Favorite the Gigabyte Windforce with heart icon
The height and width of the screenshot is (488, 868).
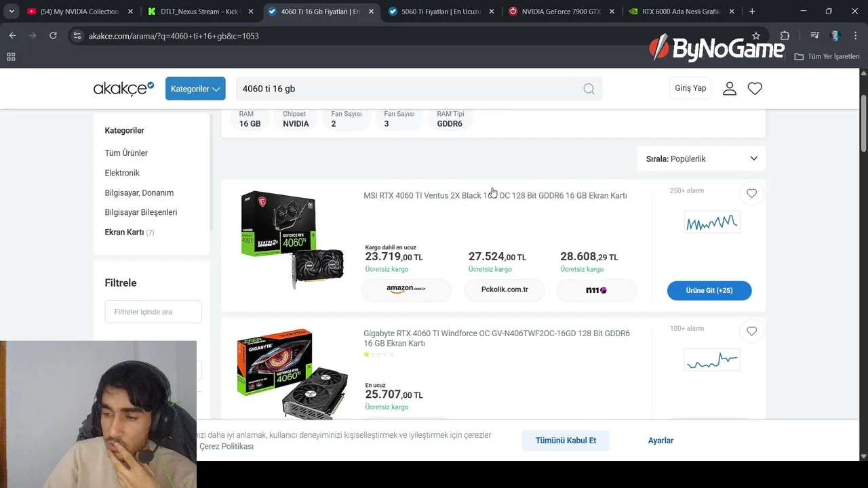point(751,331)
